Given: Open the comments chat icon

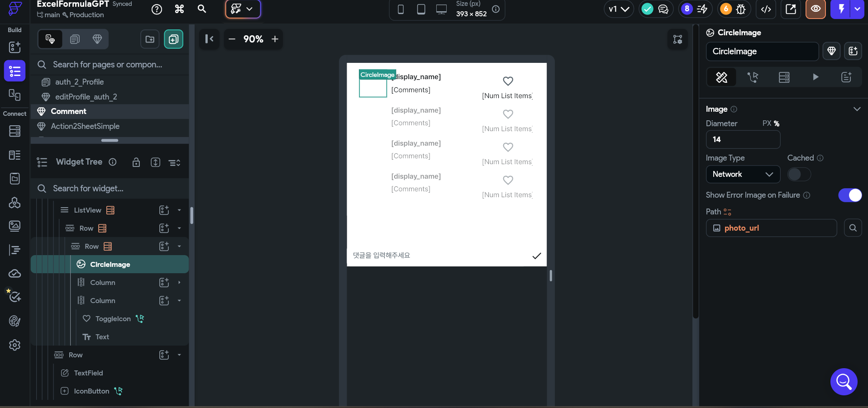Looking at the screenshot, I should (663, 9).
